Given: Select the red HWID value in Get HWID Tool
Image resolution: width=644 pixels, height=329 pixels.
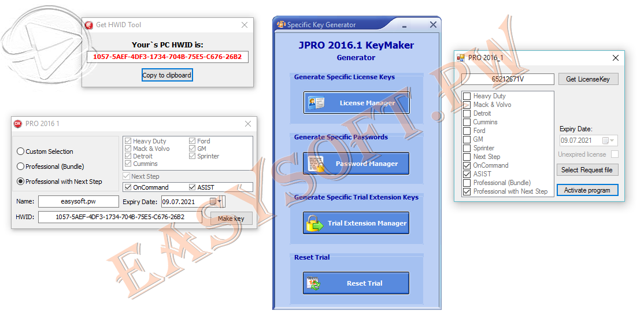Looking at the screenshot, I should tap(167, 57).
